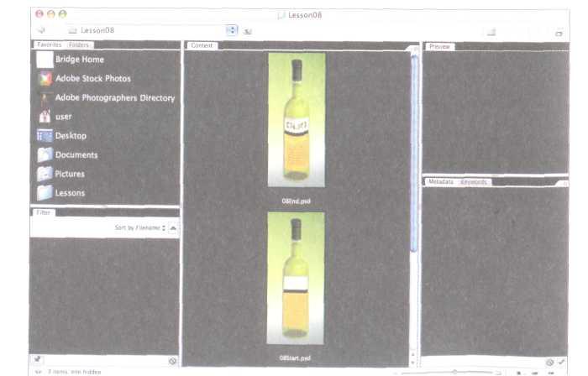Apply metadata with the checkmark icon

(x=561, y=362)
